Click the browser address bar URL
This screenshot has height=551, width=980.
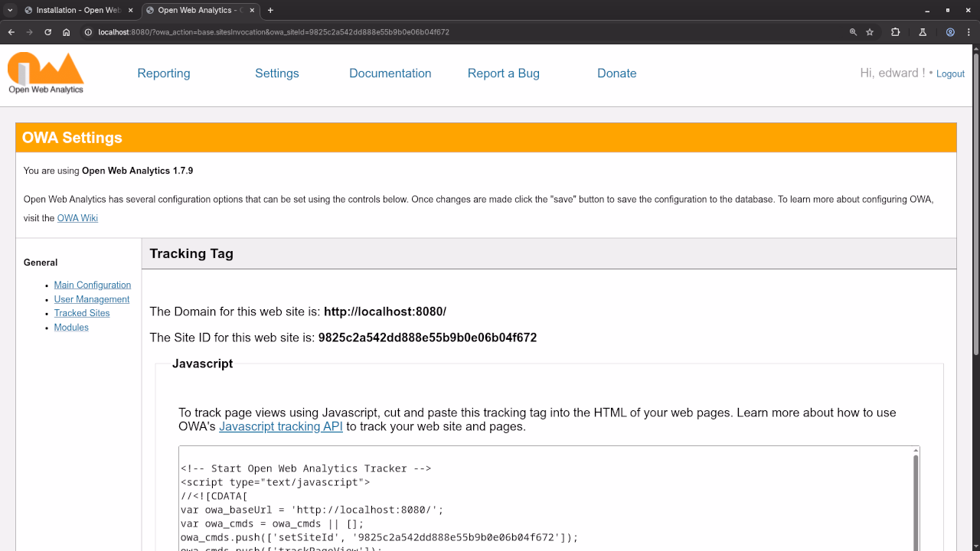(273, 32)
